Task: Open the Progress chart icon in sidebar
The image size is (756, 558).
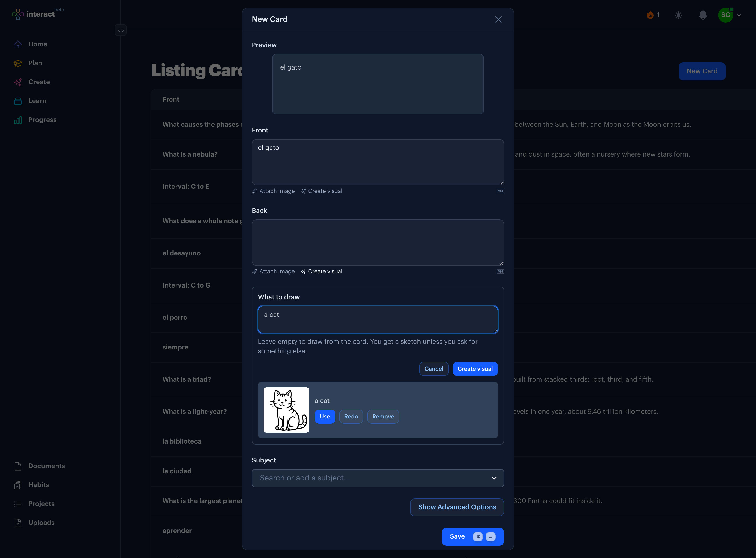Action: (x=18, y=120)
